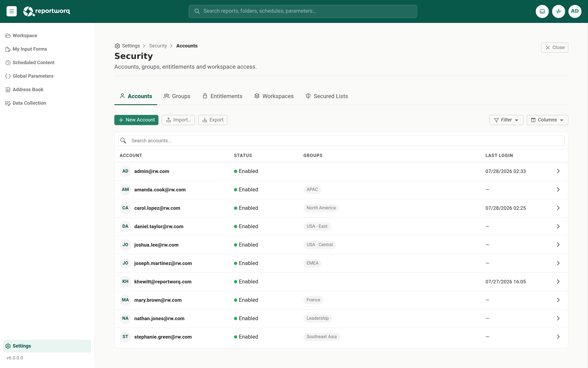588x368 pixels.
Task: Click the CA avatar for carol.lopez
Action: [125, 208]
